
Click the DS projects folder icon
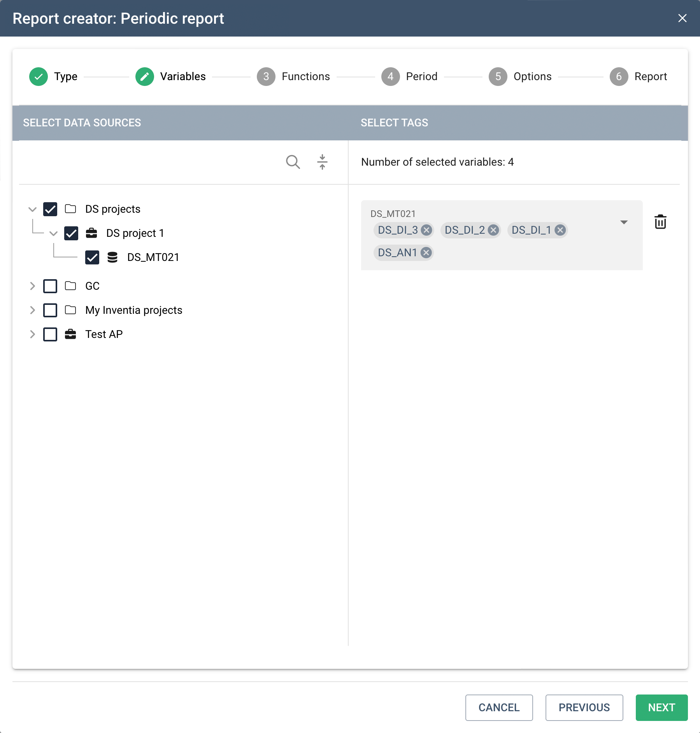tap(70, 209)
